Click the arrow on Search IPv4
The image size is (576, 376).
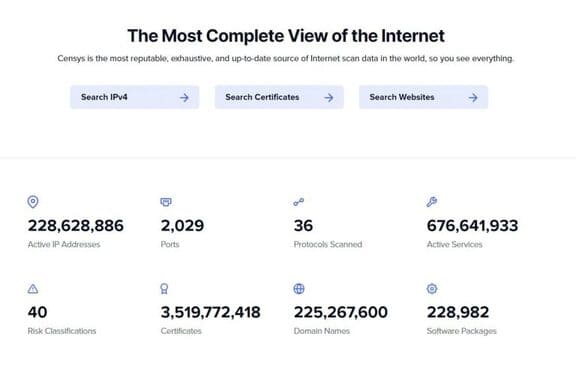point(184,97)
